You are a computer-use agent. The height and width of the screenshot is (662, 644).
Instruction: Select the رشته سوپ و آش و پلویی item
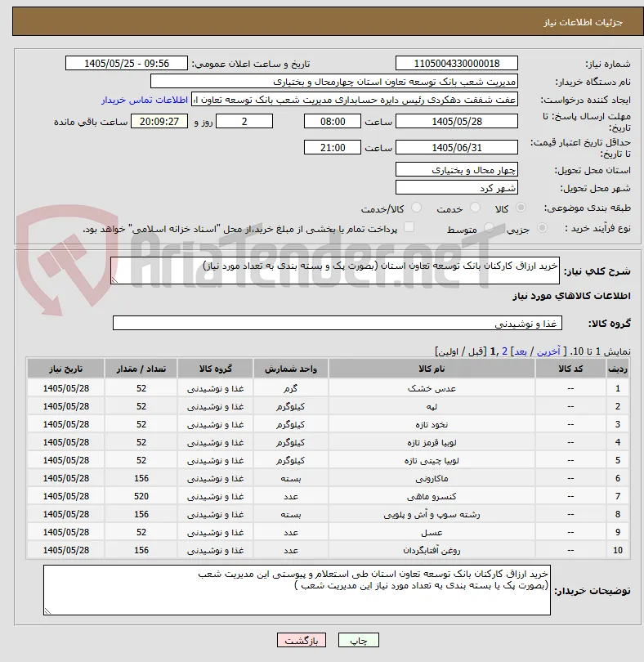pyautogui.click(x=432, y=514)
